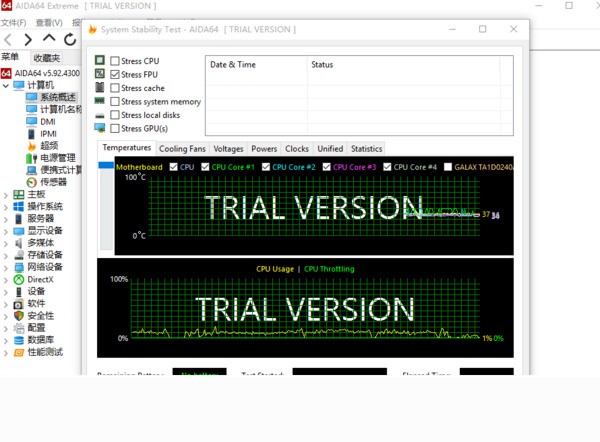
Task: Select the DMI tree item
Action: (41, 122)
